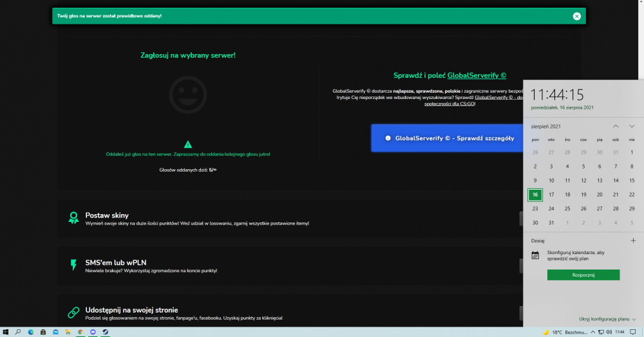Collapse agenda via Ukryj konfigurację planu
This screenshot has height=337, width=644.
click(x=607, y=319)
